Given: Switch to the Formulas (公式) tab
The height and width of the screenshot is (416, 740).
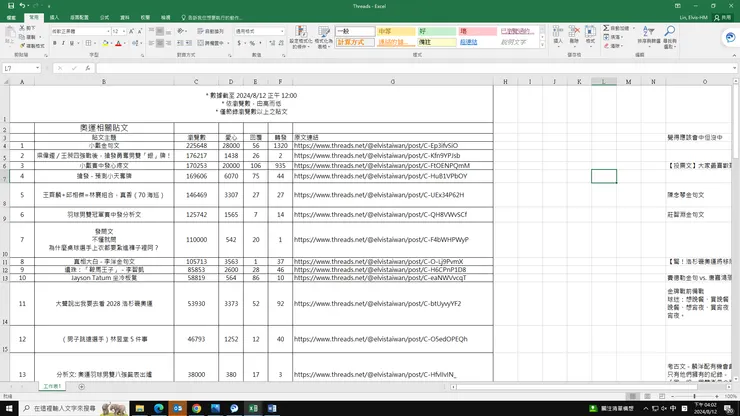Looking at the screenshot, I should (x=104, y=17).
